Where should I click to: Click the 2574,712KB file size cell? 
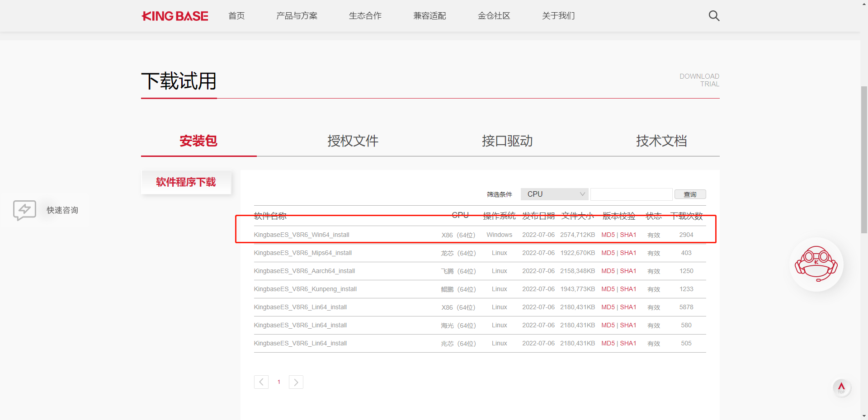point(578,235)
